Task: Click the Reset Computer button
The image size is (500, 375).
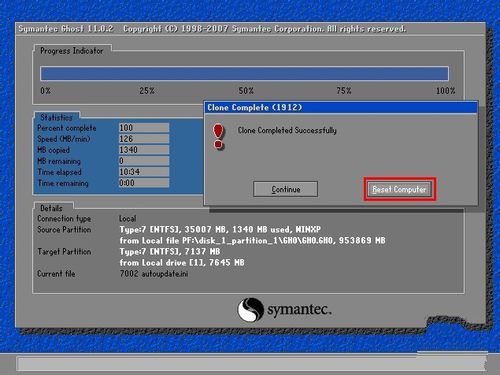Action: [x=399, y=189]
